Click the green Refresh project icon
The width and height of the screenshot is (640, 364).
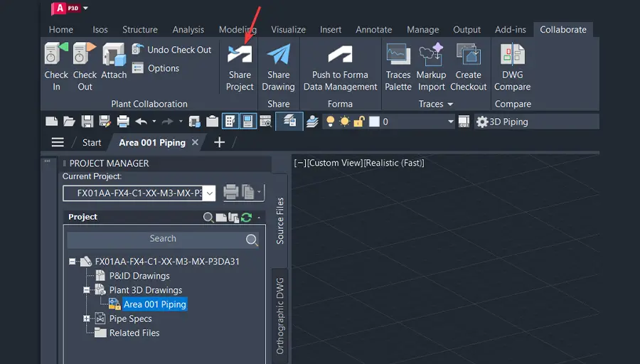(x=246, y=217)
